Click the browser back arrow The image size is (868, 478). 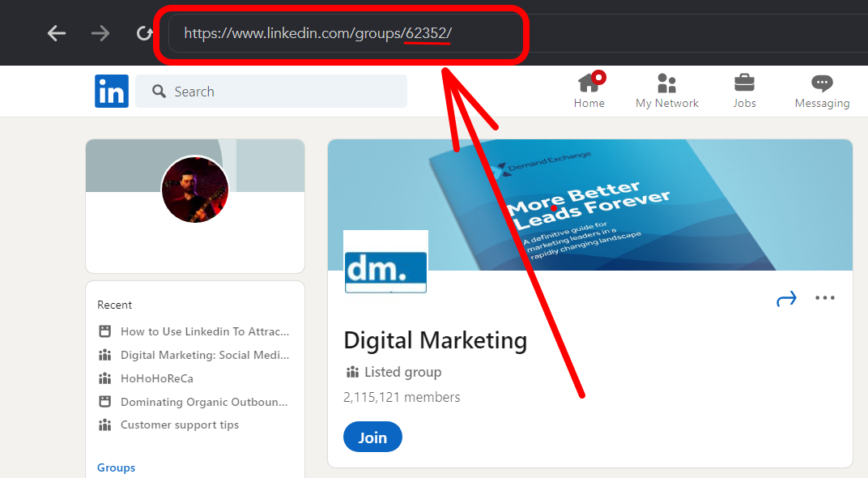coord(56,33)
